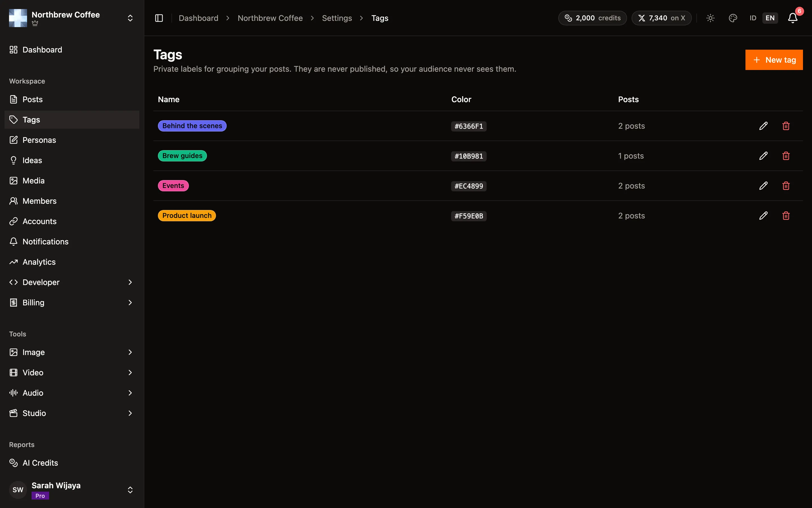Screen dimensions: 812x508
Task: Expand the Image tools section
Action: coord(72,352)
